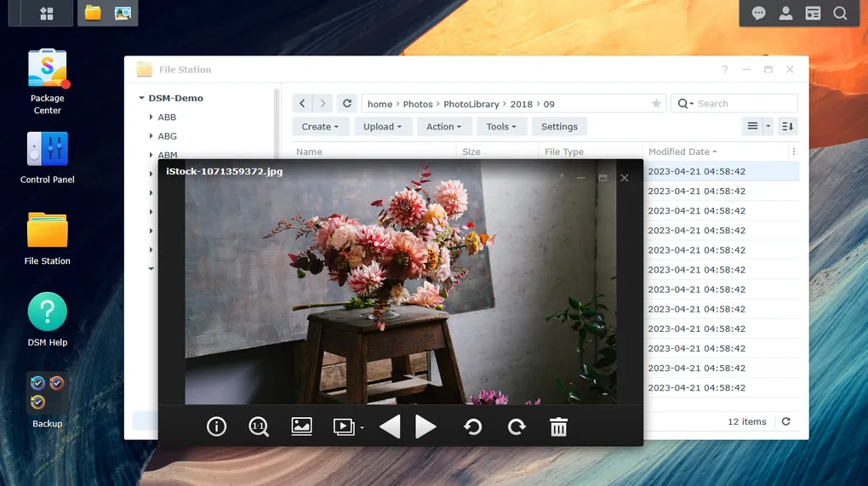This screenshot has width=868, height=486.
Task: Refresh the current folder view
Action: [347, 104]
